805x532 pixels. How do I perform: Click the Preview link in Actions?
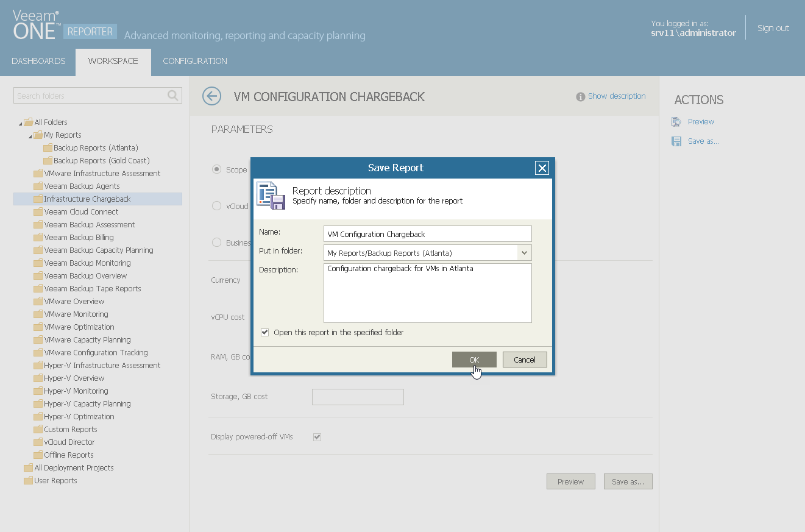point(701,122)
